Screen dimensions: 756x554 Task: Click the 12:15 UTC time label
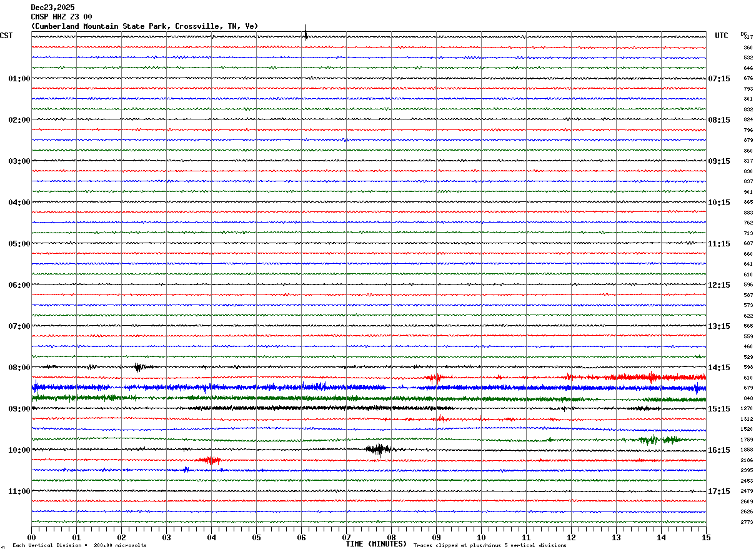(x=719, y=285)
